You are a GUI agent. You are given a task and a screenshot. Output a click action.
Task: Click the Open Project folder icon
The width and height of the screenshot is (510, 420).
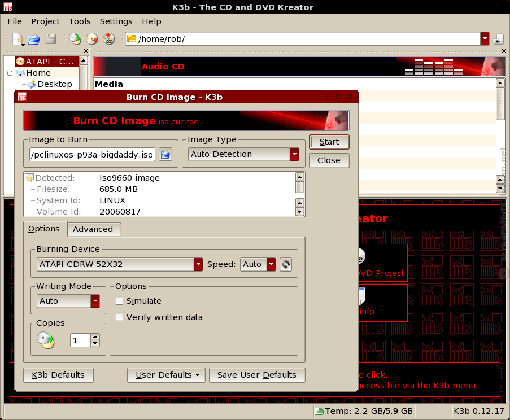pyautogui.click(x=34, y=39)
